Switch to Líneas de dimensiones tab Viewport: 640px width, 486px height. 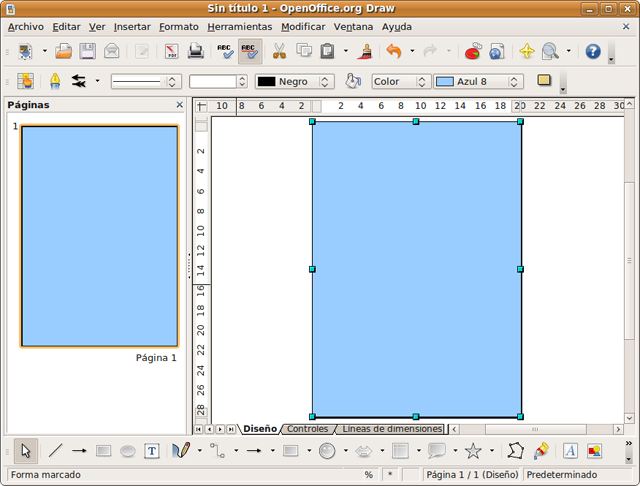(391, 429)
